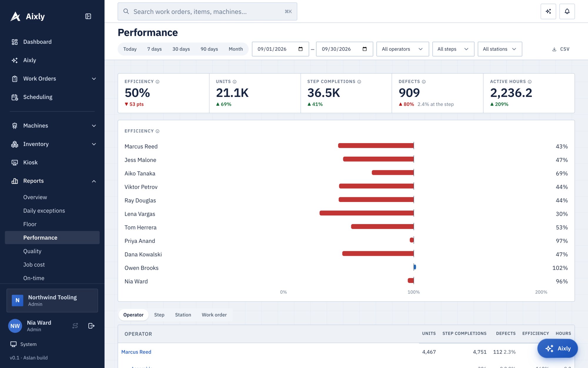Switch to the Station tab
The height and width of the screenshot is (368, 588).
pyautogui.click(x=183, y=315)
